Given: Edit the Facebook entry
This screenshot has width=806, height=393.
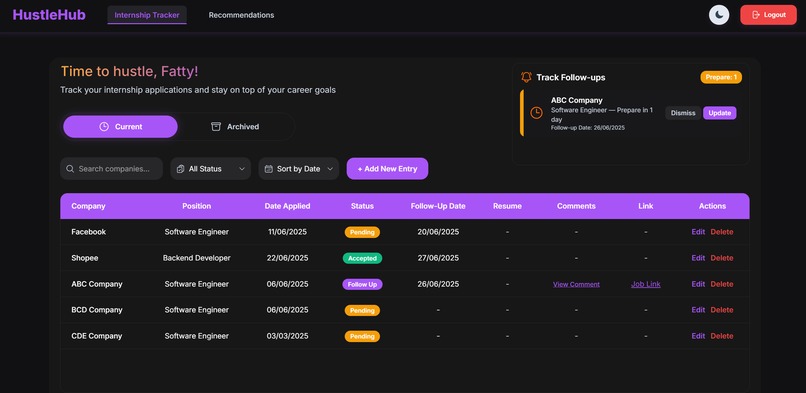Looking at the screenshot, I should point(698,232).
